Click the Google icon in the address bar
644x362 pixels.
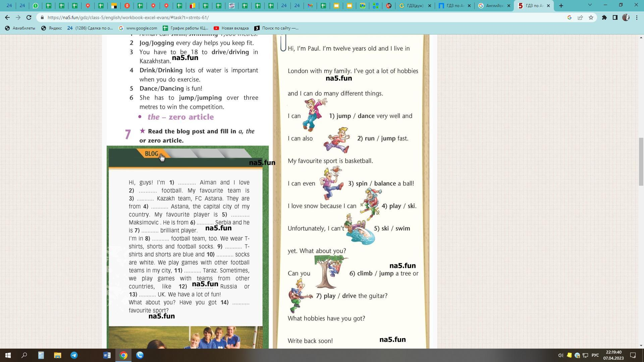[x=569, y=17]
